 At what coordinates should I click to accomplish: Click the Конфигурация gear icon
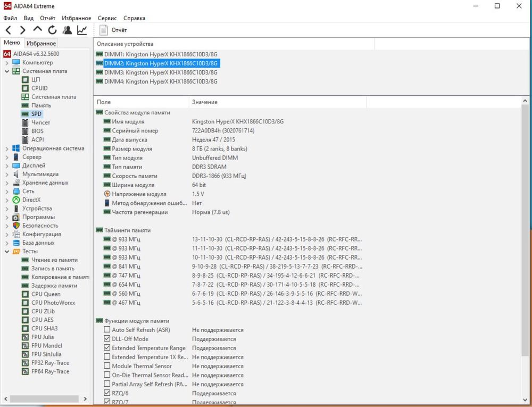point(16,234)
